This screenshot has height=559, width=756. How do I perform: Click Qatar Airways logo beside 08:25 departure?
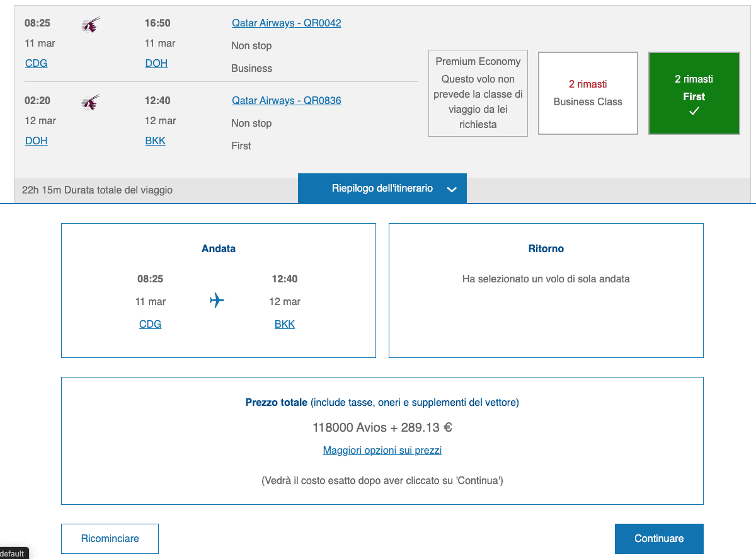coord(91,25)
